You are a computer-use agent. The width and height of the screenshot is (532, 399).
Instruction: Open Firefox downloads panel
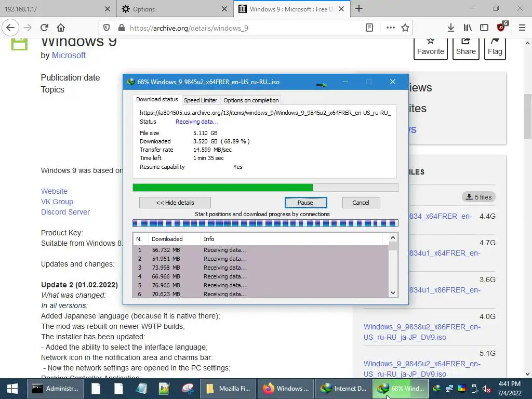click(x=451, y=28)
